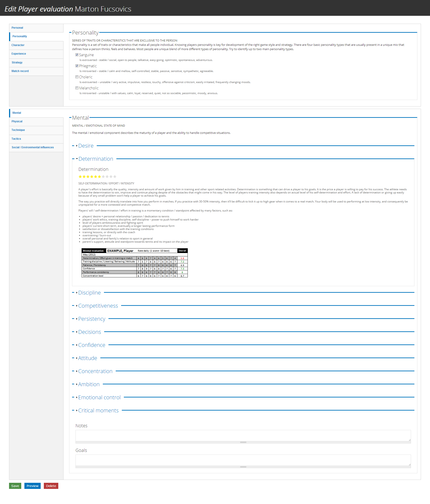Check the Choleric personality checkbox

click(77, 77)
